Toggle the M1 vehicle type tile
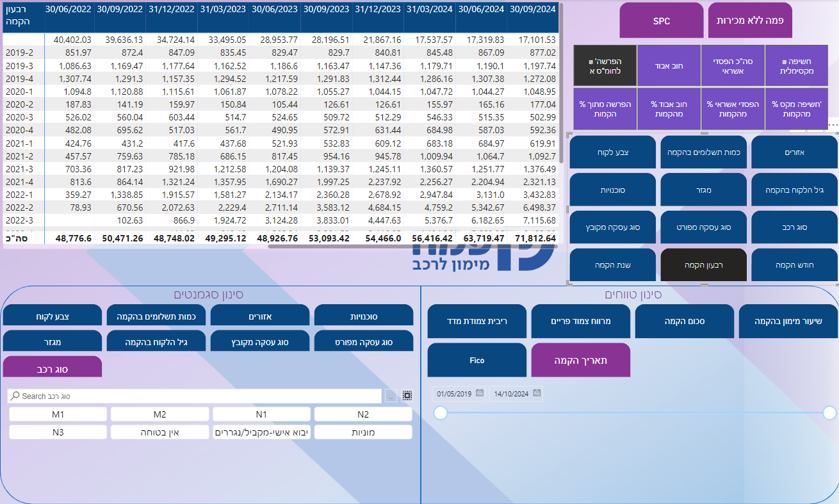This screenshot has height=504, width=839. click(58, 414)
